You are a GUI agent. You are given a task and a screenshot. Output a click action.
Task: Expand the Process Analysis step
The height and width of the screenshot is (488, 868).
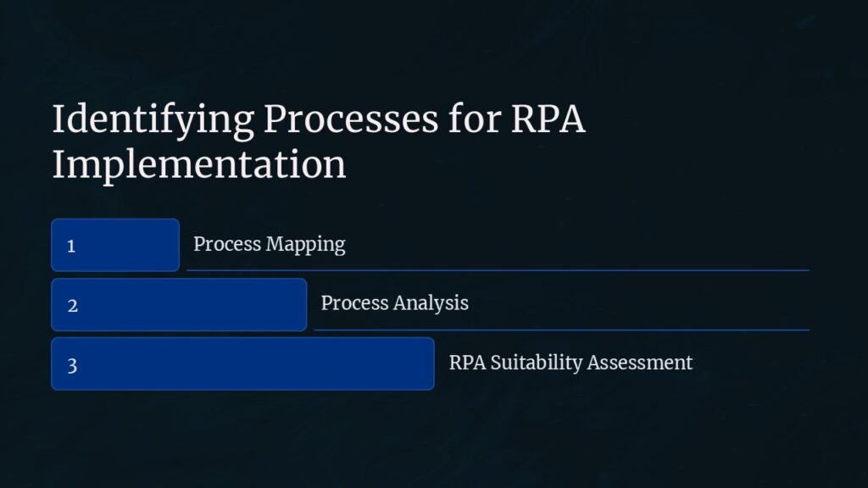pyautogui.click(x=395, y=303)
